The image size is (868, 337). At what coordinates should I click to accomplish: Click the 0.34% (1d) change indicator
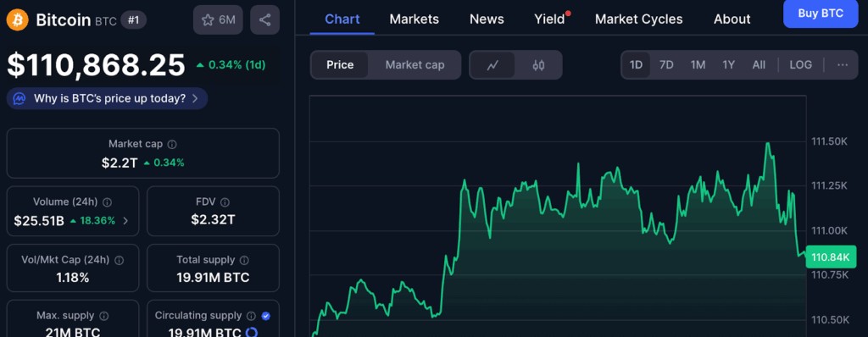pyautogui.click(x=231, y=65)
